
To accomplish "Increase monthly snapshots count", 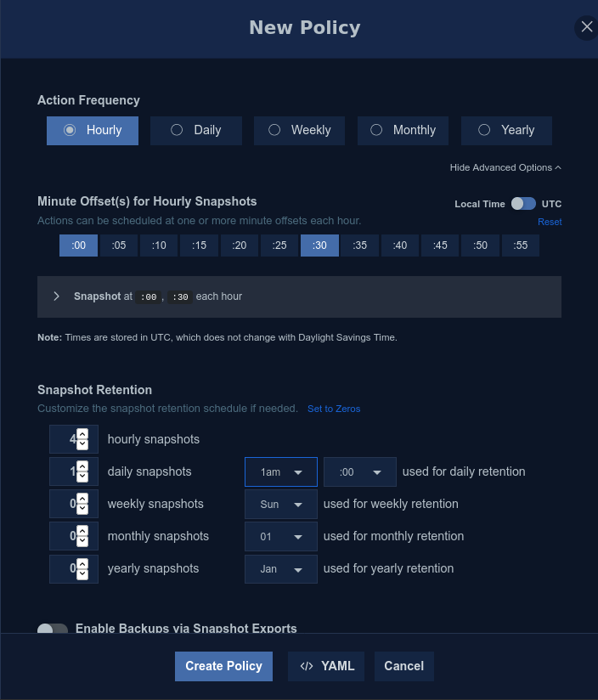I will tap(82, 531).
